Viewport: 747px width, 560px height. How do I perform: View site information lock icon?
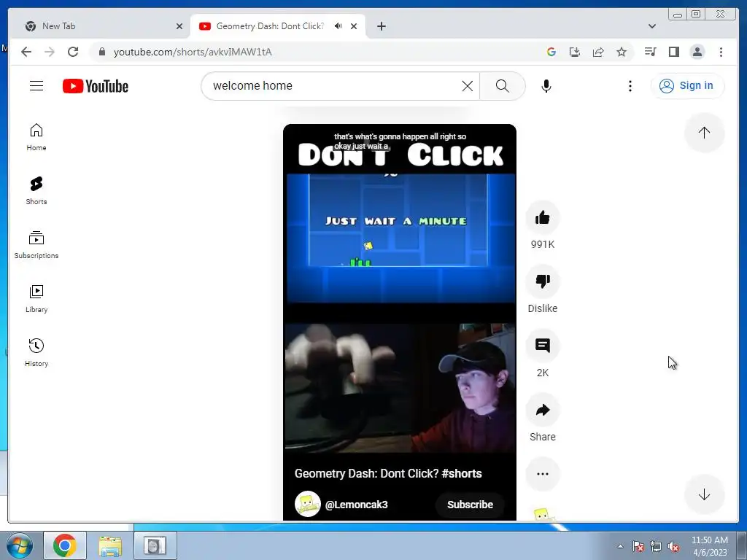coord(102,52)
